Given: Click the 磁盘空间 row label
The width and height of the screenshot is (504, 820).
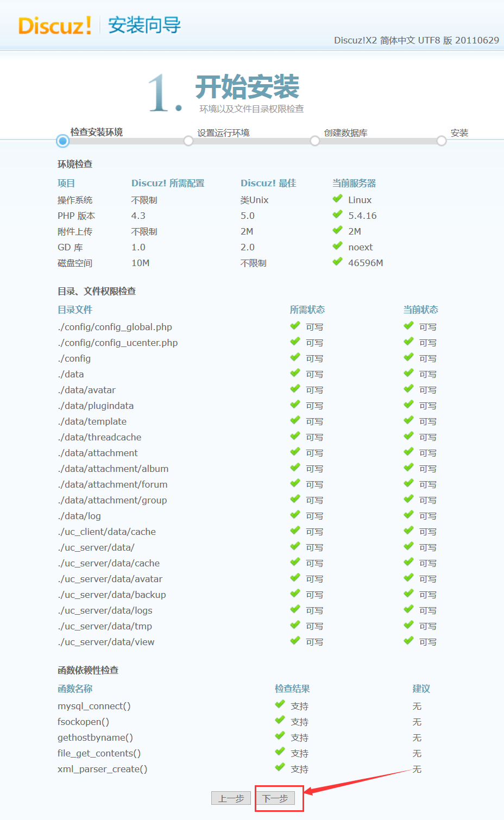Looking at the screenshot, I should (x=75, y=263).
